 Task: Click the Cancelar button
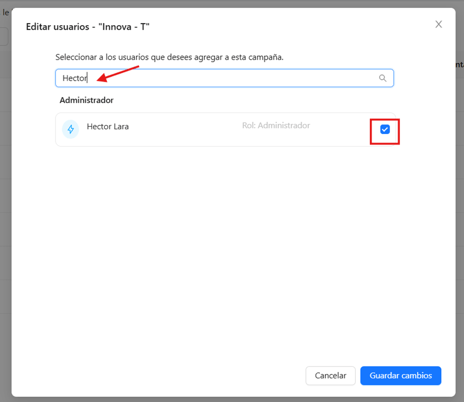(x=330, y=376)
